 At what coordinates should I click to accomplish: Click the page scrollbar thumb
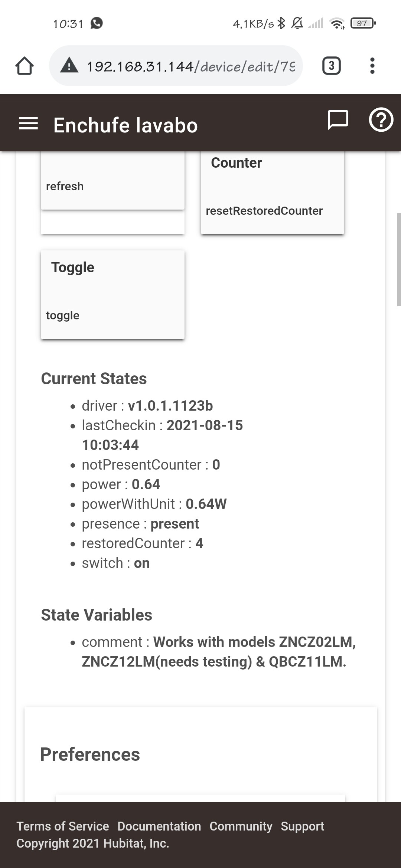[x=399, y=260]
